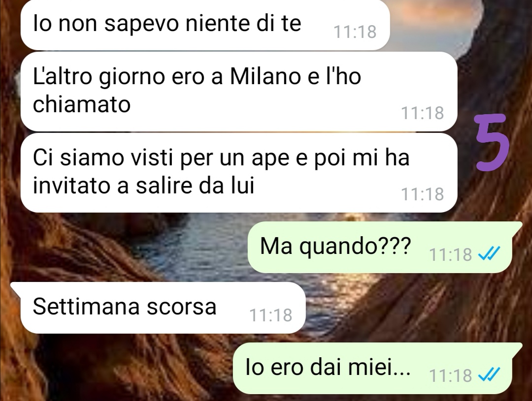Tap the word 'chiamato' in the second bubble
Viewport: 532px width, 401px height.
[81, 104]
